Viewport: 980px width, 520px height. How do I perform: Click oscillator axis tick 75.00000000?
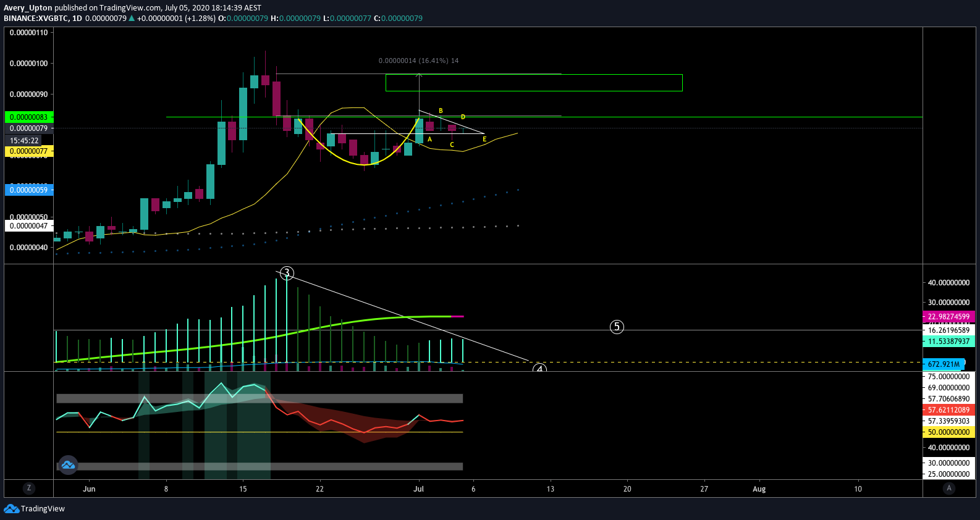(948, 377)
